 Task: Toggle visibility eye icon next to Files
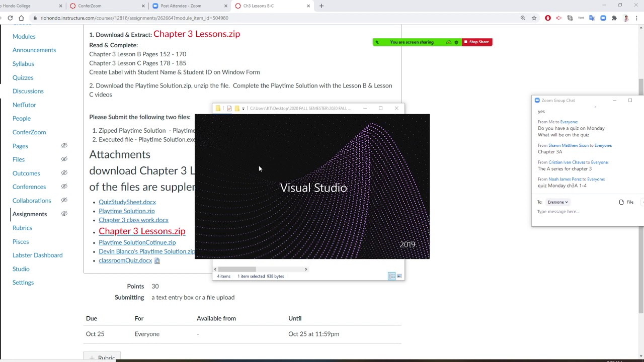[64, 159]
